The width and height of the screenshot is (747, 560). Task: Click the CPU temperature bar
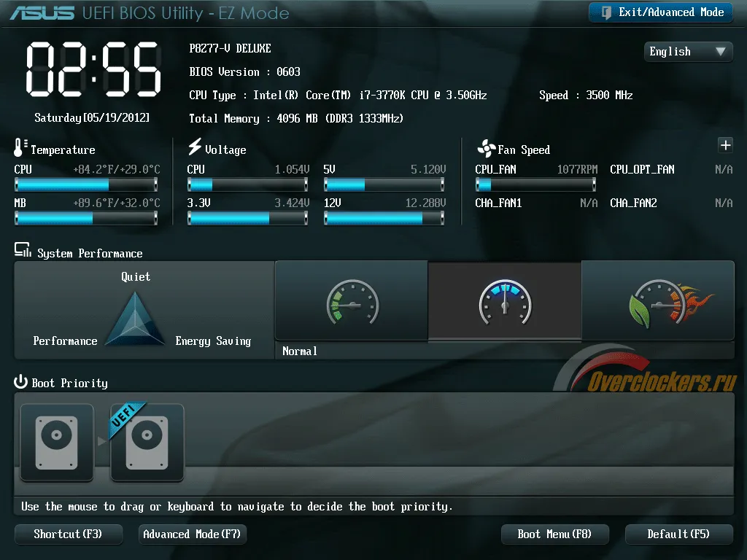86,184
